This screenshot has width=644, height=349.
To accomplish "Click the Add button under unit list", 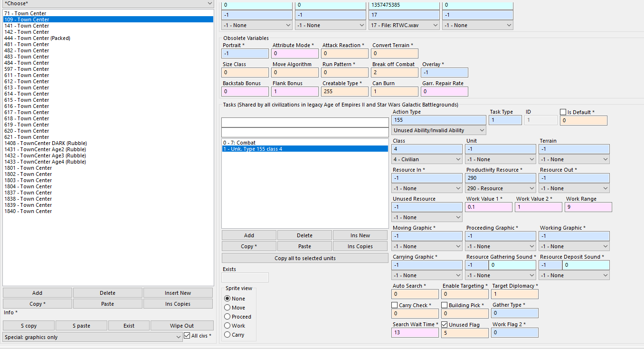I will [x=38, y=293].
